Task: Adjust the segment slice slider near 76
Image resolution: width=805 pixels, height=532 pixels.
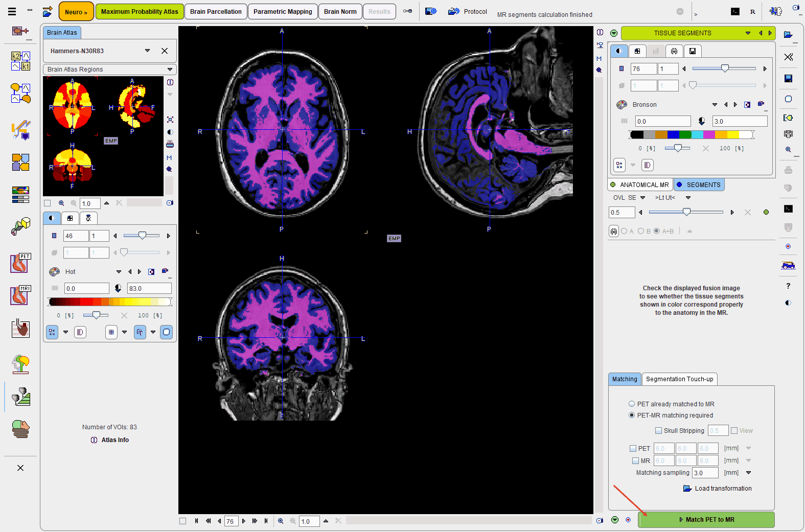Action: tap(724, 68)
